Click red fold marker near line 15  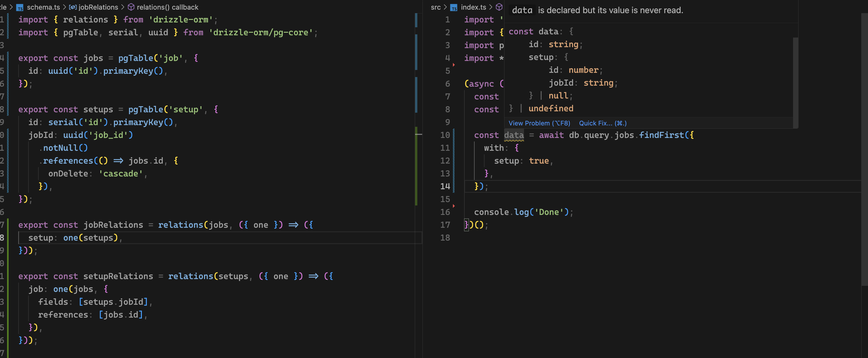click(x=454, y=206)
